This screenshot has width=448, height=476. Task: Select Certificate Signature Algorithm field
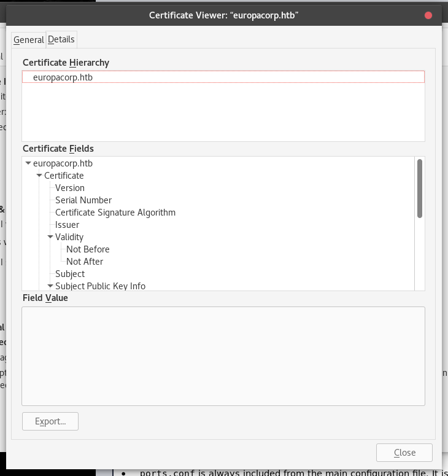pos(115,213)
